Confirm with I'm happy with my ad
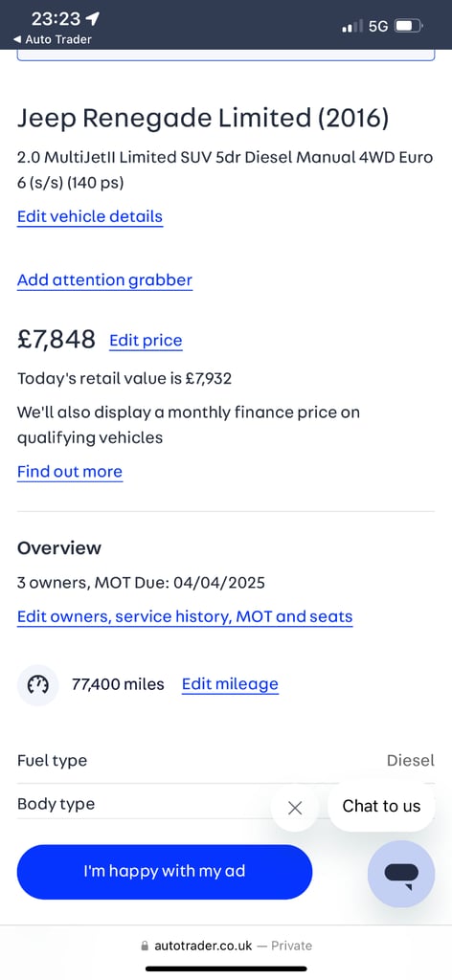 (x=165, y=872)
